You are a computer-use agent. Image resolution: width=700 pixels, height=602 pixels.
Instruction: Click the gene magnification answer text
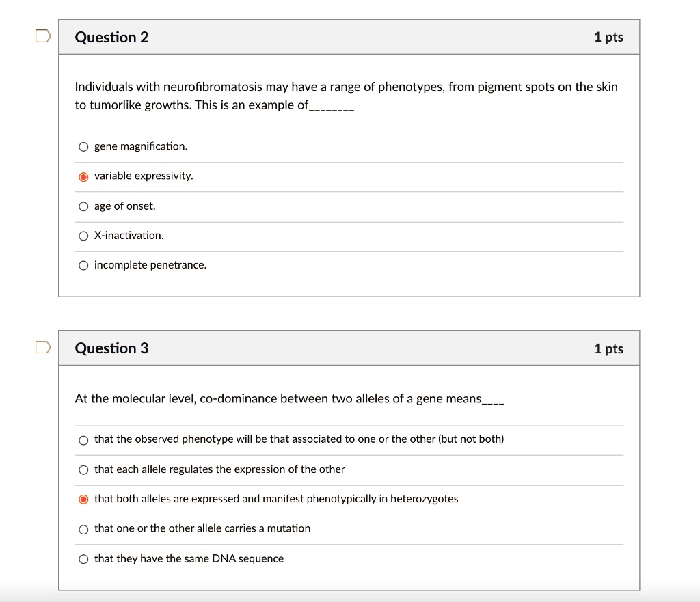(141, 146)
